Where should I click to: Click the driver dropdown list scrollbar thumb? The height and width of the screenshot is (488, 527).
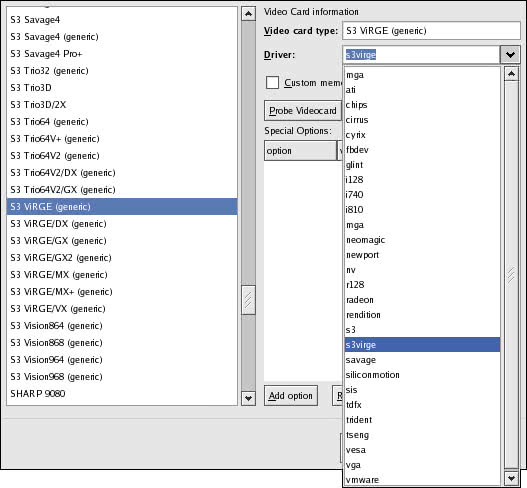click(x=512, y=275)
